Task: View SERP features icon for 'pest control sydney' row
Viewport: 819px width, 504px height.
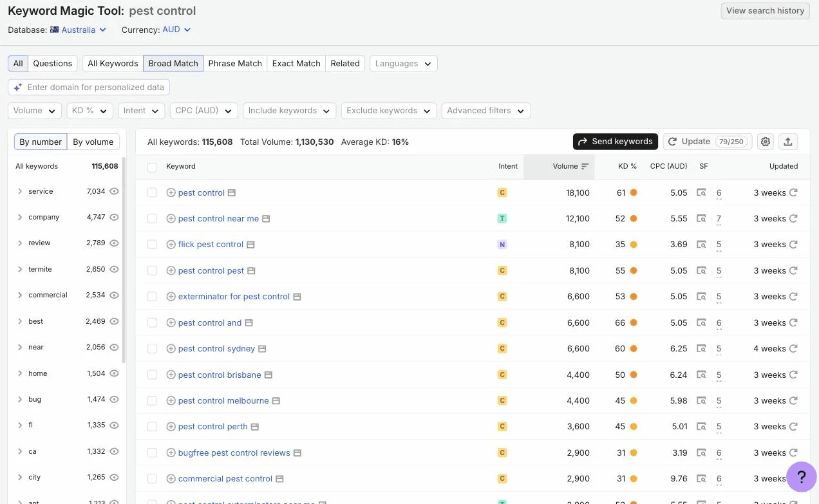Action: tap(702, 349)
